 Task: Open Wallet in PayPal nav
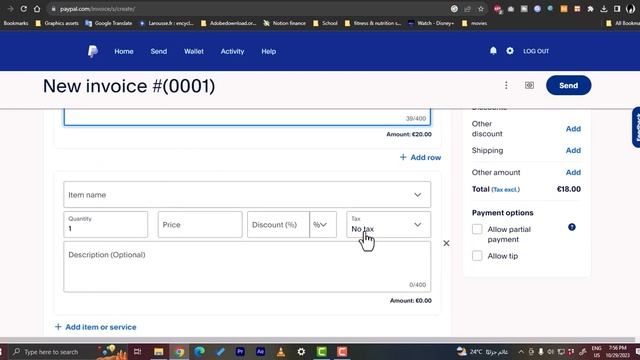(x=193, y=51)
